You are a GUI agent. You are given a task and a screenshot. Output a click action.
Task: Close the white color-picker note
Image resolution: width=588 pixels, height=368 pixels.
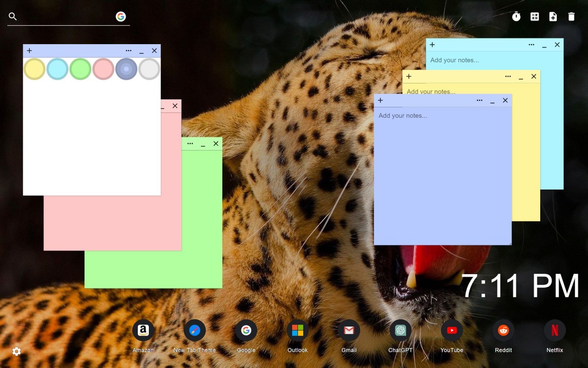point(154,51)
